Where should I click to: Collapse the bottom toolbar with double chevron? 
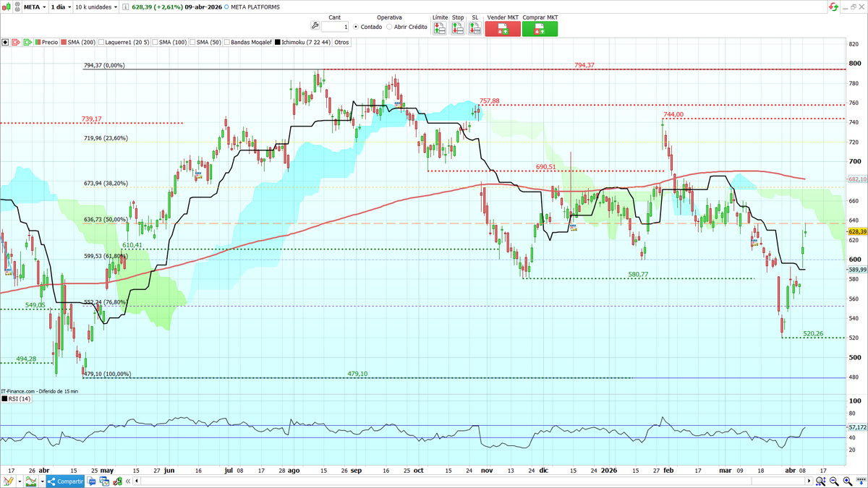tap(128, 481)
